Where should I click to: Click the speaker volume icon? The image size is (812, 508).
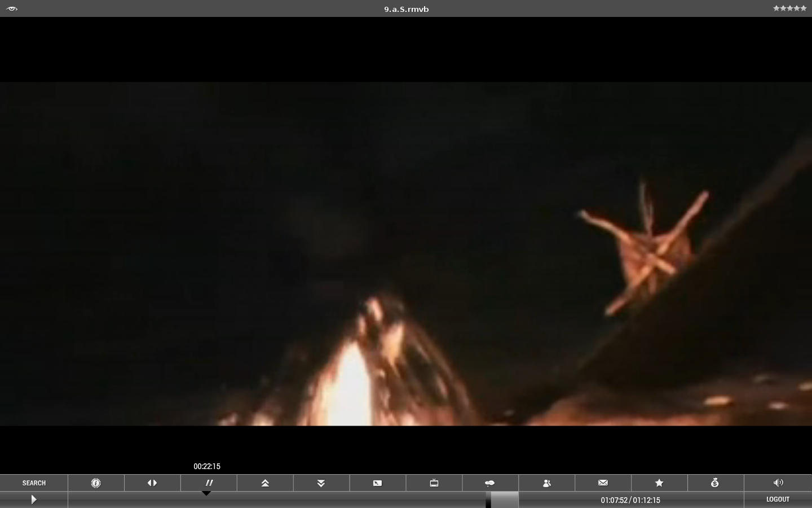[778, 483]
